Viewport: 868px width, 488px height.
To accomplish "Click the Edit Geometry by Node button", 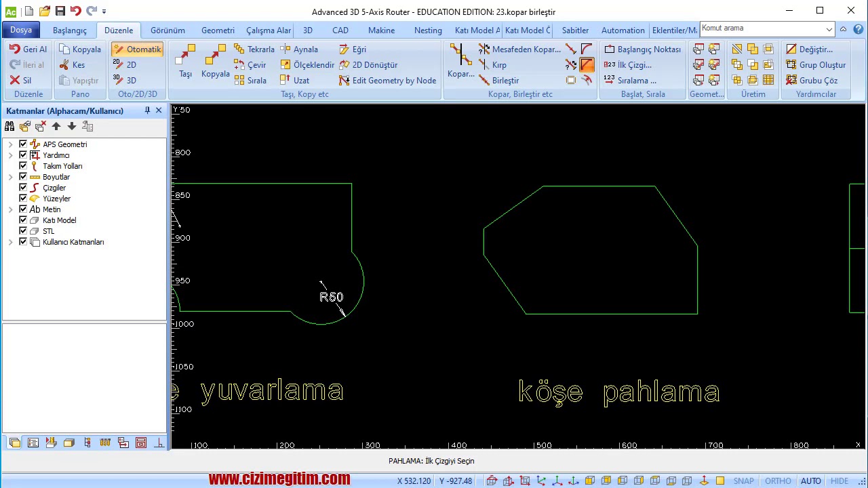I will coord(387,81).
